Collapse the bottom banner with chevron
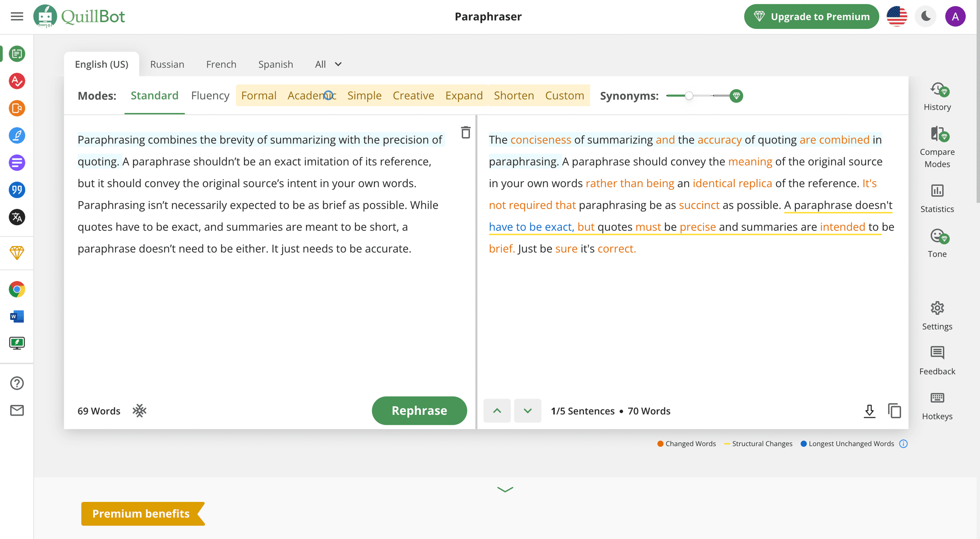This screenshot has width=980, height=539. tap(505, 489)
